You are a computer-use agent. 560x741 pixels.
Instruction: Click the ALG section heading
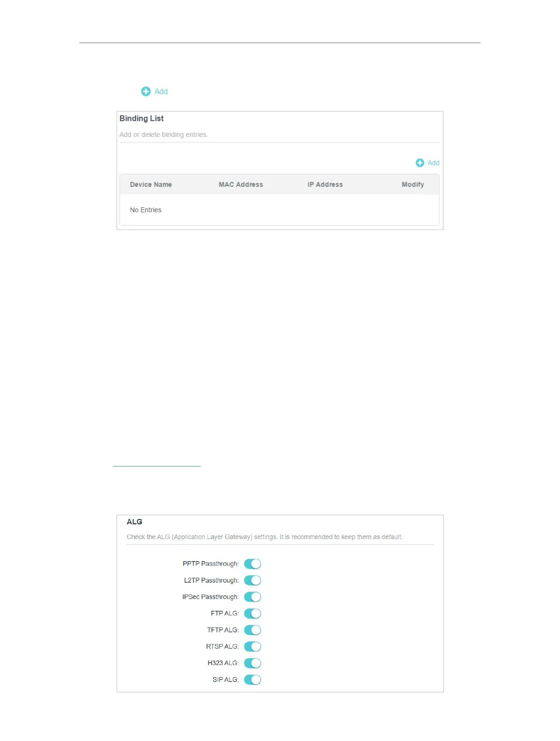click(134, 522)
